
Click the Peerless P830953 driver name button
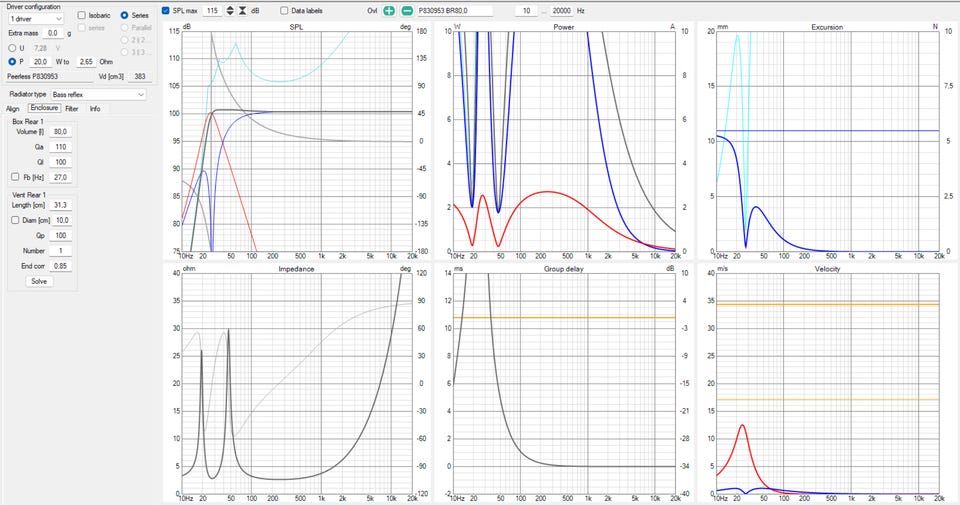pos(32,76)
